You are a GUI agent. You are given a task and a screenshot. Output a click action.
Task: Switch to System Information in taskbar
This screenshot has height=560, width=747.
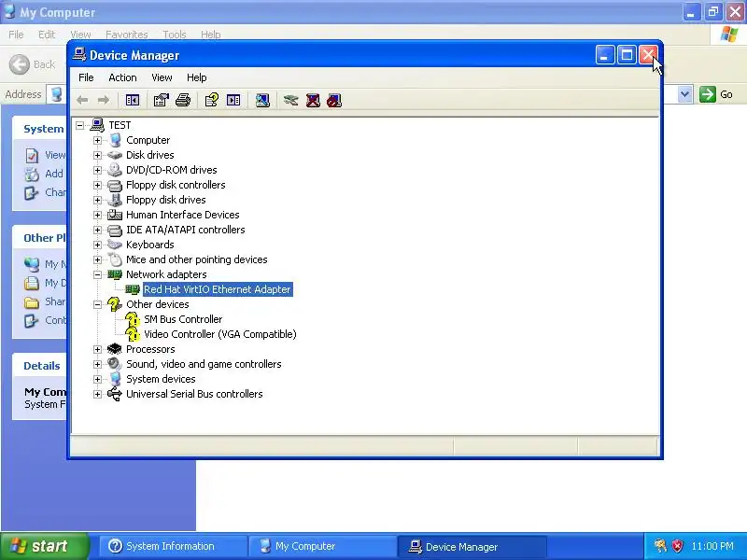click(173, 546)
